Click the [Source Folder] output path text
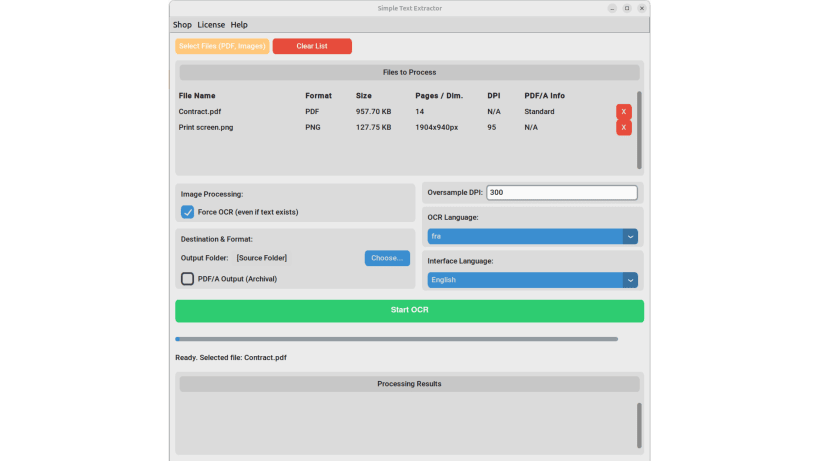This screenshot has height=461, width=819. (x=262, y=258)
